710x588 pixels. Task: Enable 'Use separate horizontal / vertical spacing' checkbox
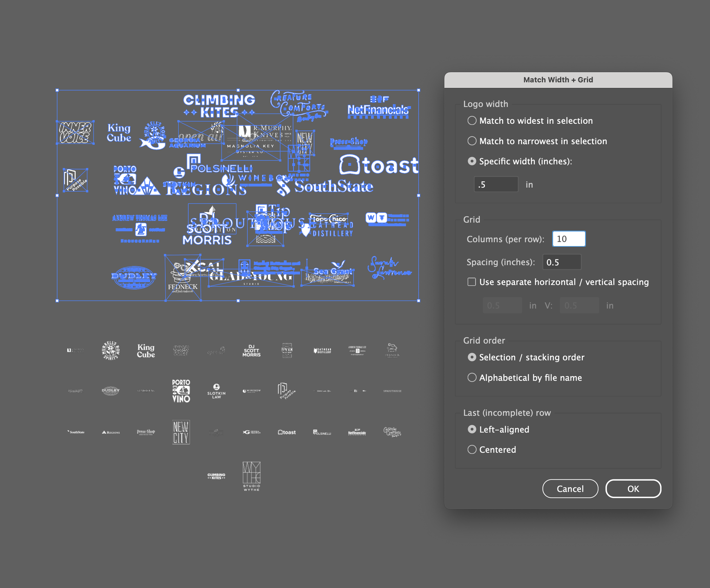(x=472, y=282)
